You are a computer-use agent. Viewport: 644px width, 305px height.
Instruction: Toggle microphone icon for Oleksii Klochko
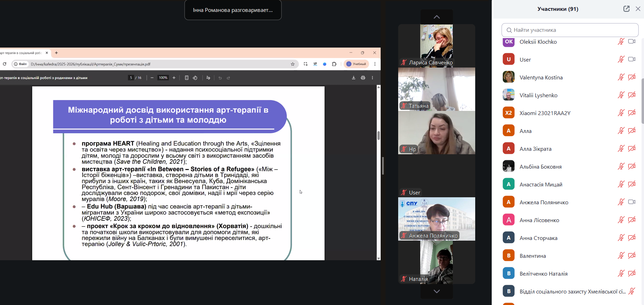click(621, 42)
